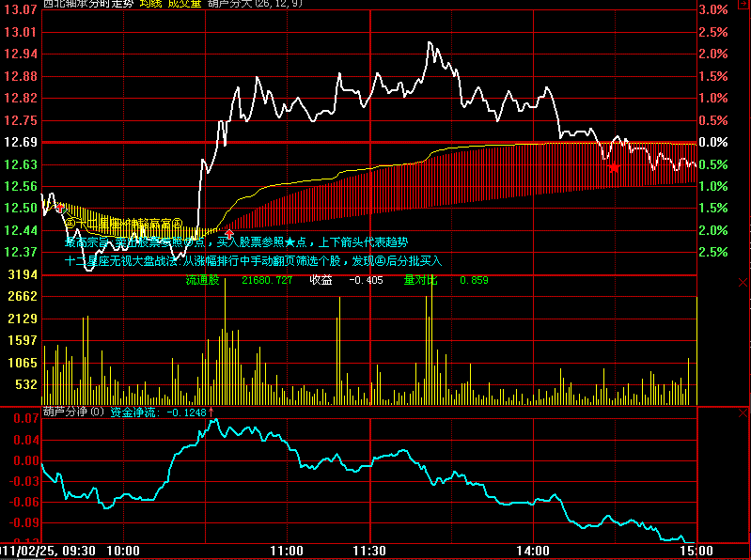751x560 pixels.
Task: Select the 成交量 indicator label
Action: [184, 4]
